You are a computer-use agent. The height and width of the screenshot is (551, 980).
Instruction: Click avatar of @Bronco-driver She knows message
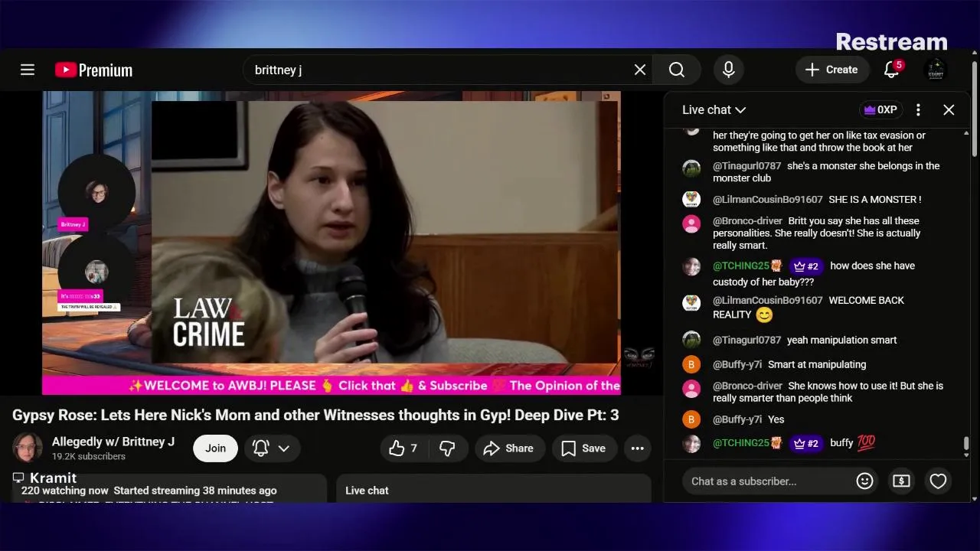(x=691, y=389)
